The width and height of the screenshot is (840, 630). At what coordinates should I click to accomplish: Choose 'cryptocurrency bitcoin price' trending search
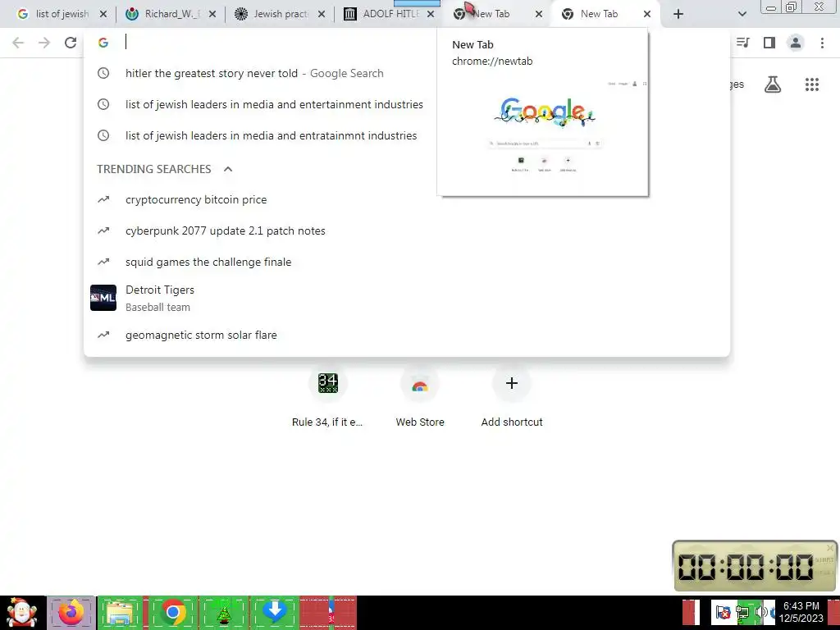click(x=407, y=200)
